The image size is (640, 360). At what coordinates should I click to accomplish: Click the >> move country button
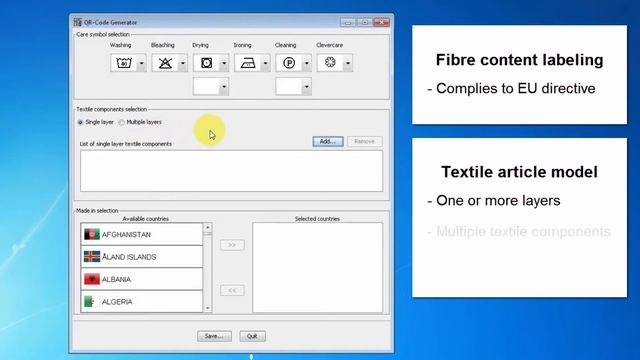coord(232,245)
